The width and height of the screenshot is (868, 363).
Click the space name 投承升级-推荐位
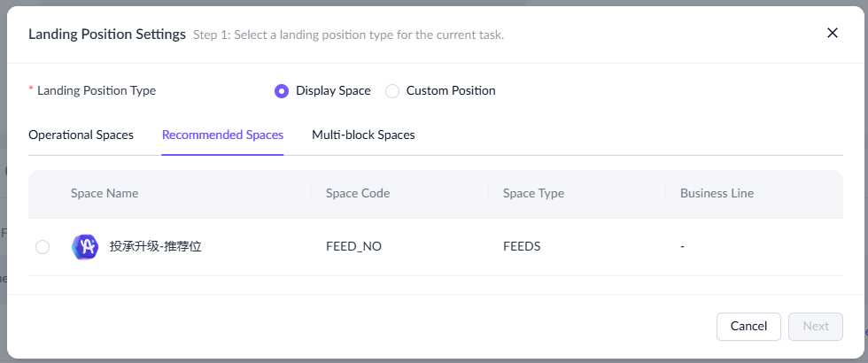155,247
